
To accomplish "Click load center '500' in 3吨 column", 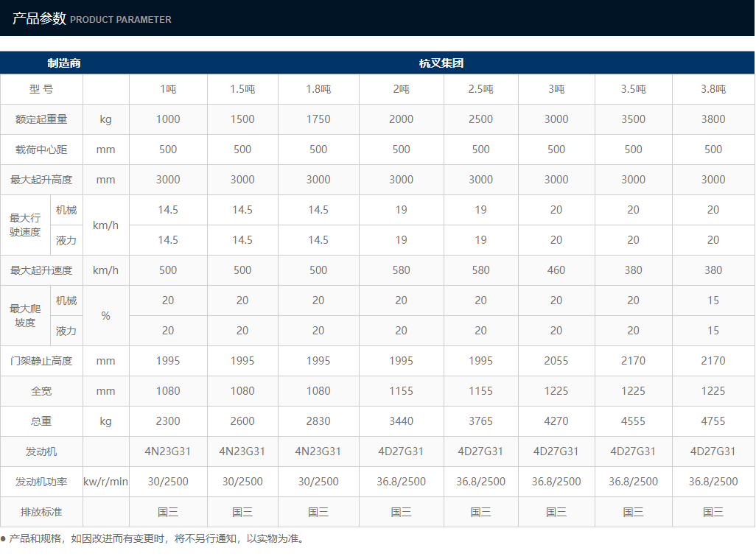I will (556, 150).
